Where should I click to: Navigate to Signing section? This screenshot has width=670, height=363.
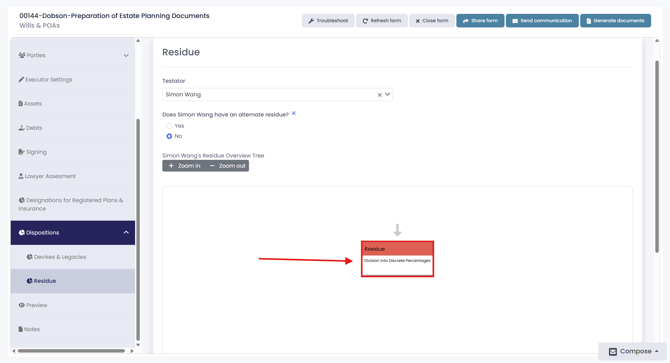click(x=73, y=152)
